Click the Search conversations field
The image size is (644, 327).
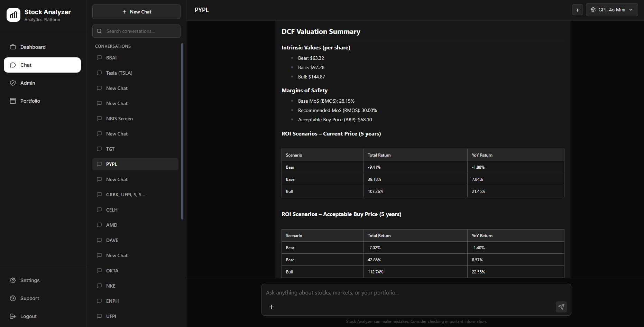(136, 31)
